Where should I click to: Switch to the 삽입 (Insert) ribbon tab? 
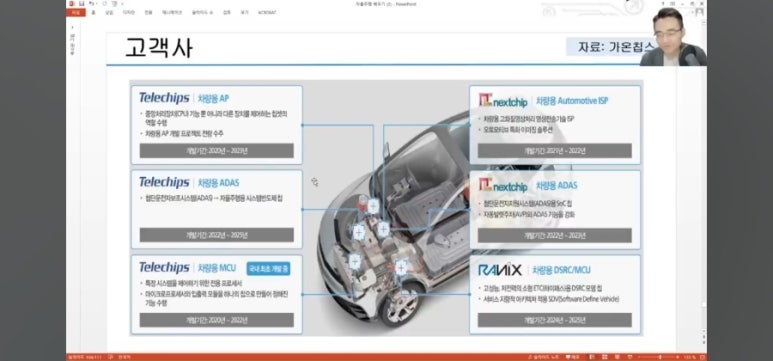point(109,12)
